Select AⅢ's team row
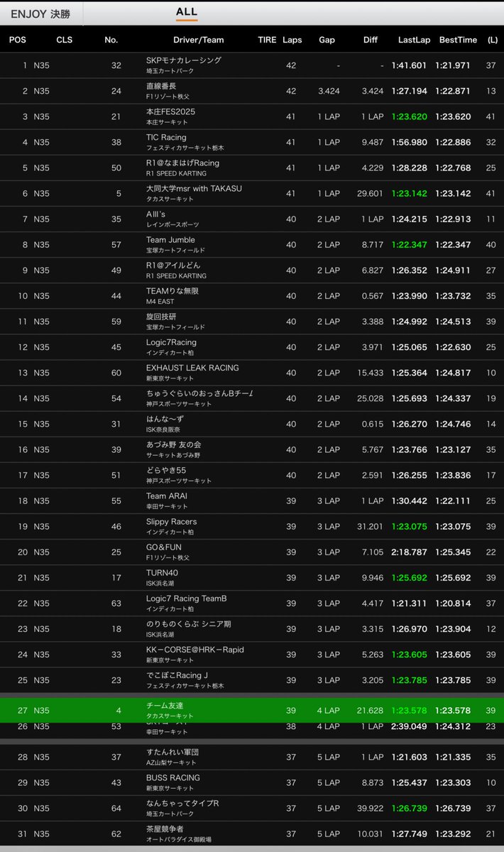 252,219
